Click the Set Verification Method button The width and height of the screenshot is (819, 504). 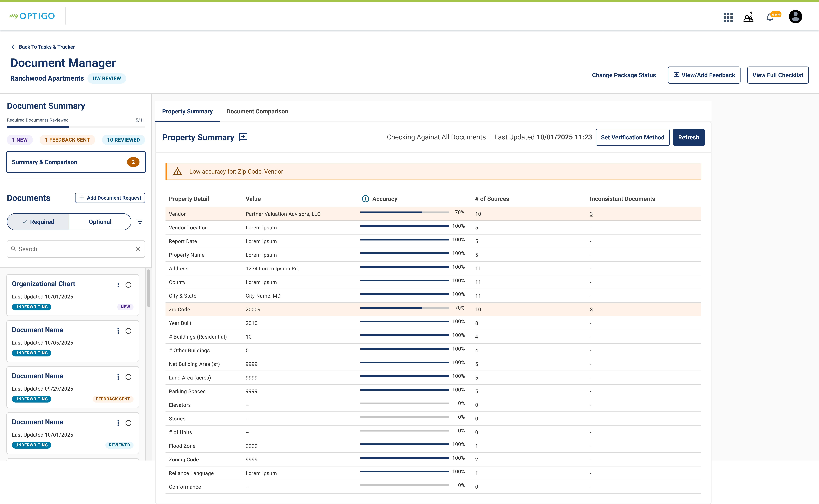tap(633, 137)
